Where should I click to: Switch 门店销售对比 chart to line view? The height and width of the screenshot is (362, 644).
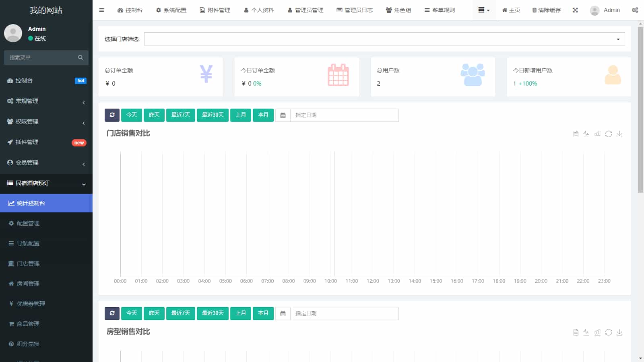586,134
